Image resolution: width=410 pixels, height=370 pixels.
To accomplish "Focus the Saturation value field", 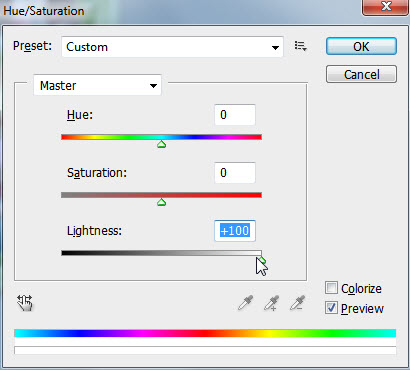I will click(235, 173).
